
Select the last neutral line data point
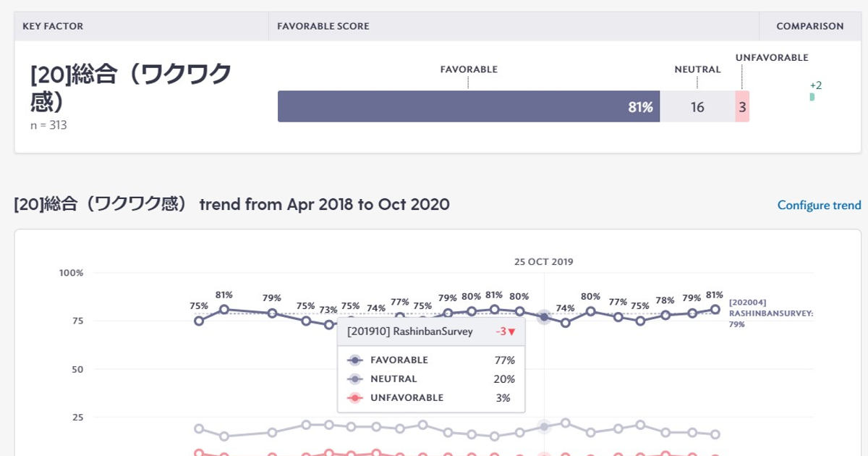(715, 434)
